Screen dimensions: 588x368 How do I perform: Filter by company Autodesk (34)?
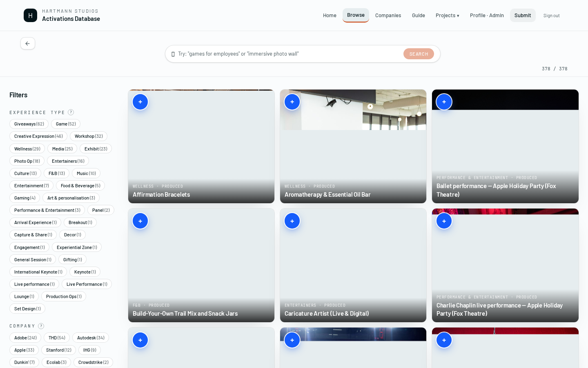tap(91, 338)
